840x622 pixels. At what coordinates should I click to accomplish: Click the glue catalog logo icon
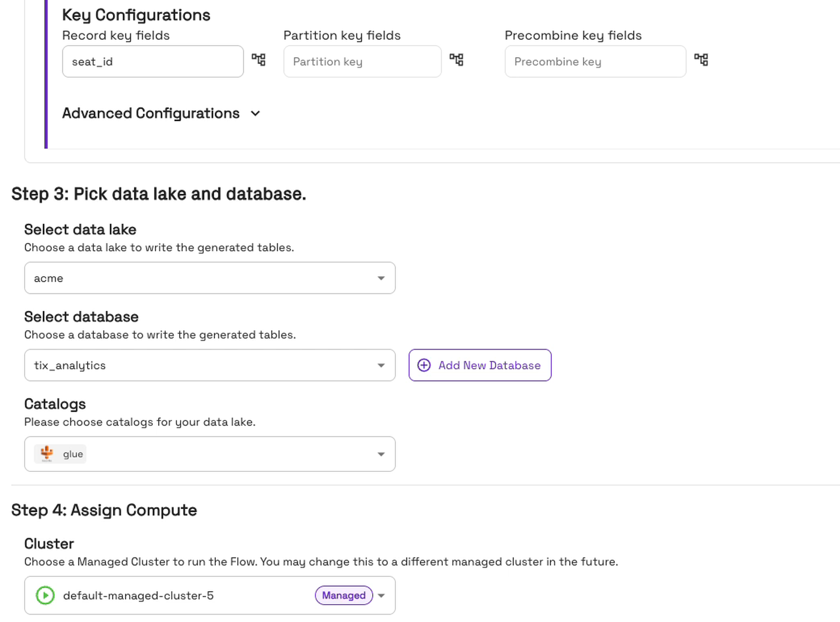47,454
